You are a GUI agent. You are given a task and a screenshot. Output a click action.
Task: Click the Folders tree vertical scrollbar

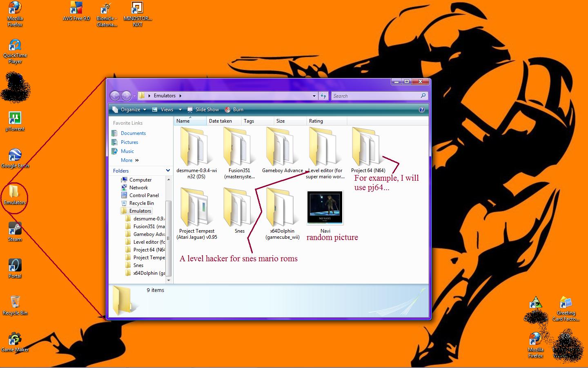click(x=168, y=238)
